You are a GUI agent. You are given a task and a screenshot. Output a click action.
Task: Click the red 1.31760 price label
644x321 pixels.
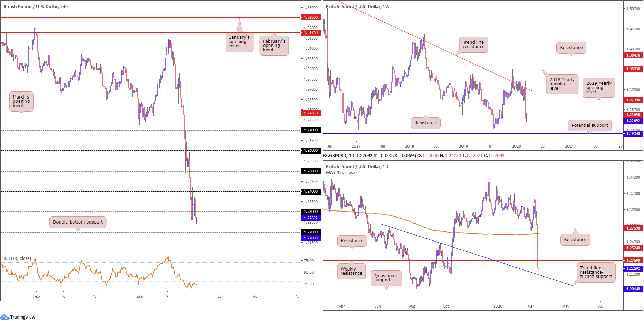[x=311, y=32]
